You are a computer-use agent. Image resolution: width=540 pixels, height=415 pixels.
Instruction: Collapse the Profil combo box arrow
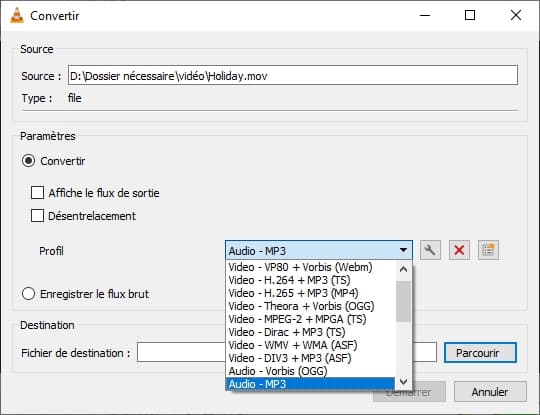[403, 250]
